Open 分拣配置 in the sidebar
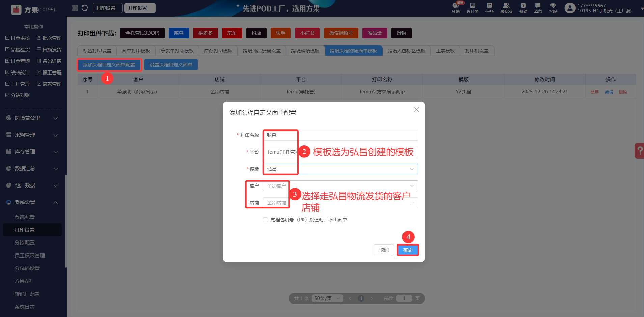Image resolution: width=644 pixels, height=317 pixels. [25, 243]
